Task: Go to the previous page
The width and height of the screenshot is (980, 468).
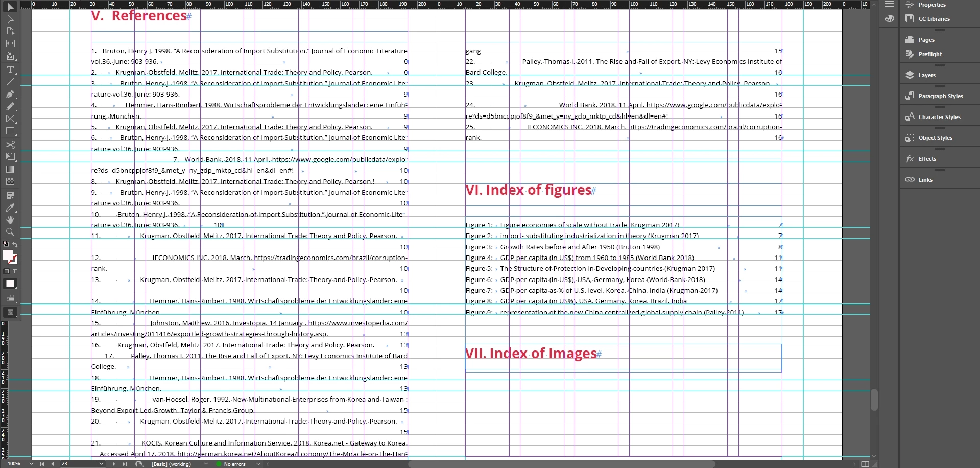Action: [x=52, y=464]
